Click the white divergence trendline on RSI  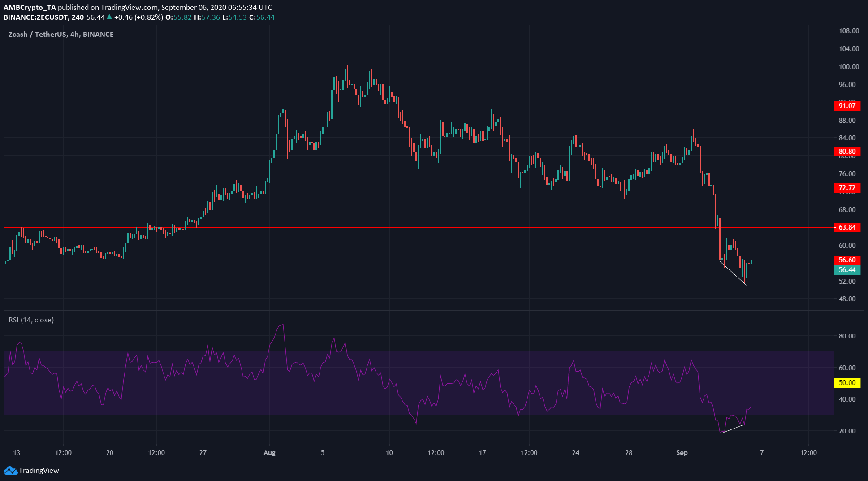coord(733,429)
